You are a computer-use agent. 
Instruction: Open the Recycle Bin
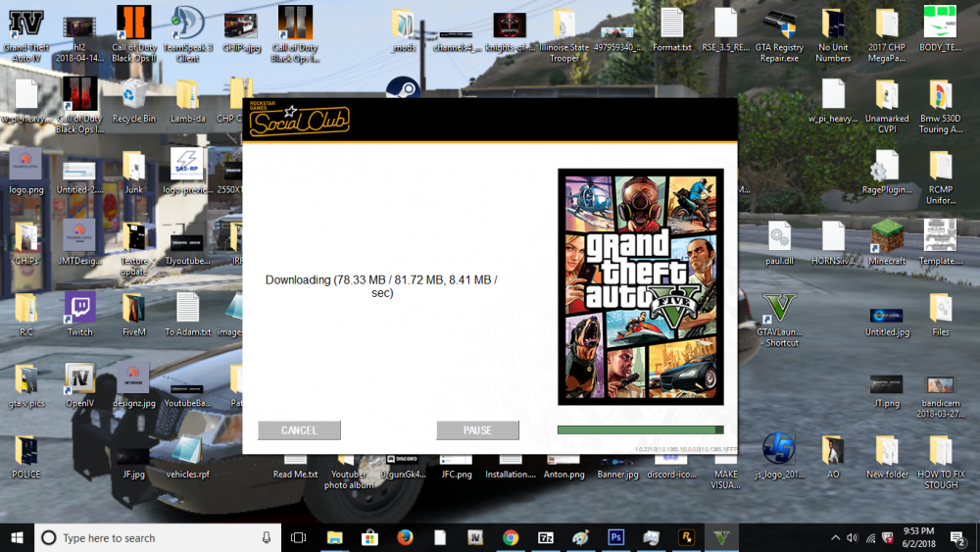coord(133,102)
